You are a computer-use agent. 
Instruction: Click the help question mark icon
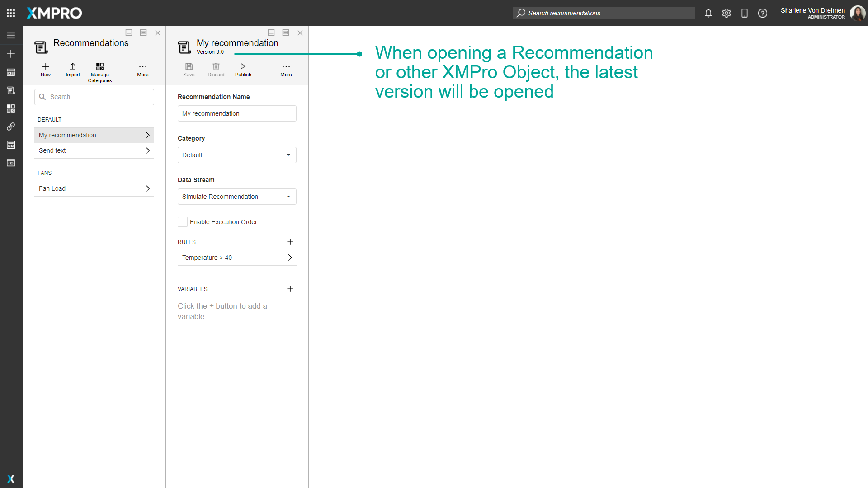pyautogui.click(x=763, y=13)
